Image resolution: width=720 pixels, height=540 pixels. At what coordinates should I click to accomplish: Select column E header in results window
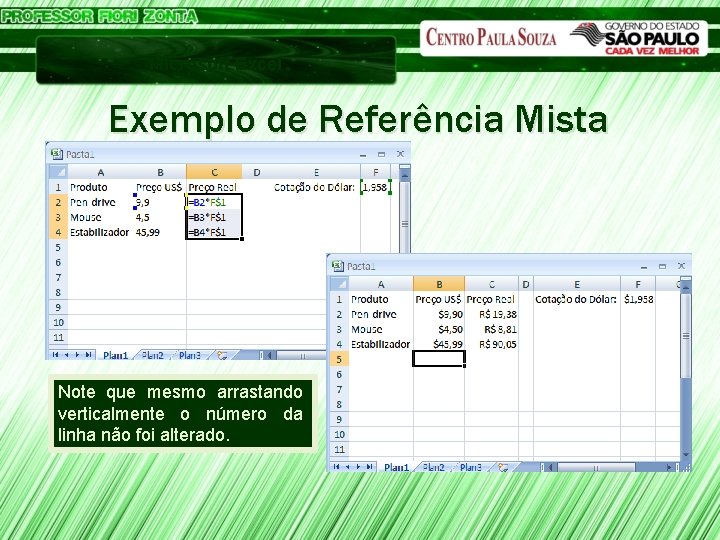coord(577,284)
